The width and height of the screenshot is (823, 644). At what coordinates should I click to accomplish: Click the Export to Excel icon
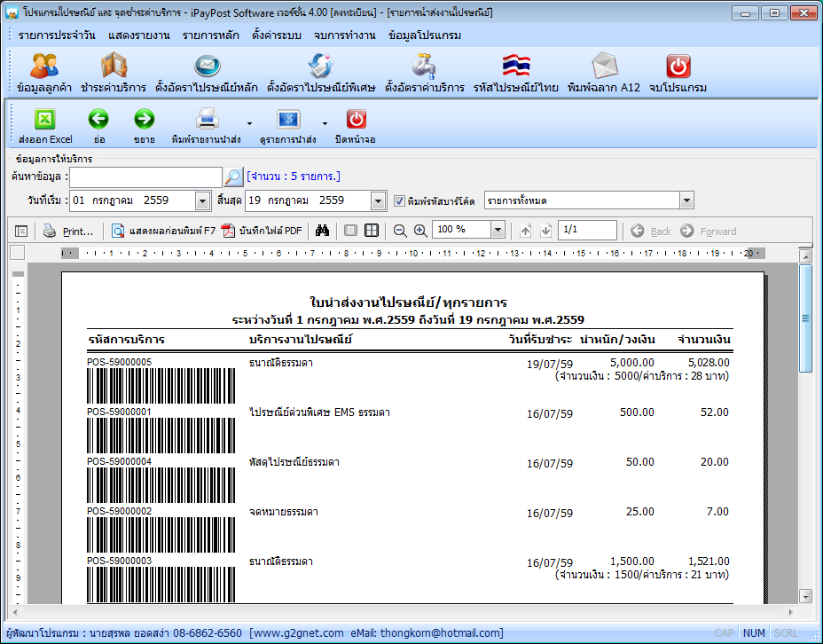pos(44,120)
